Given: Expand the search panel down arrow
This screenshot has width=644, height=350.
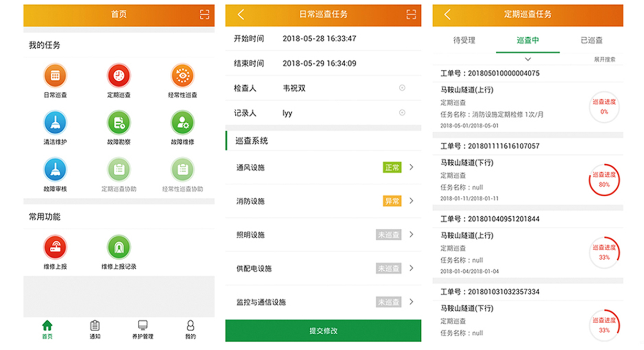Looking at the screenshot, I should 528,59.
